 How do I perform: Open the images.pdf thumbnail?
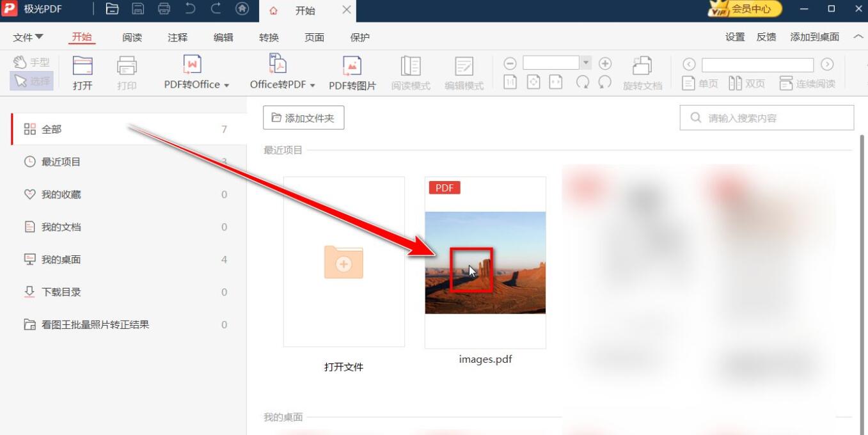click(485, 262)
